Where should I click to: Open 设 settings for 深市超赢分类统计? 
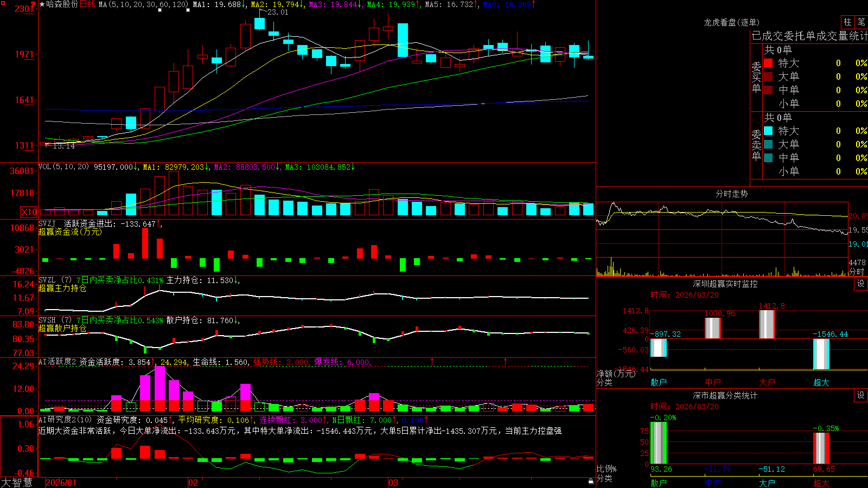pyautogui.click(x=861, y=395)
